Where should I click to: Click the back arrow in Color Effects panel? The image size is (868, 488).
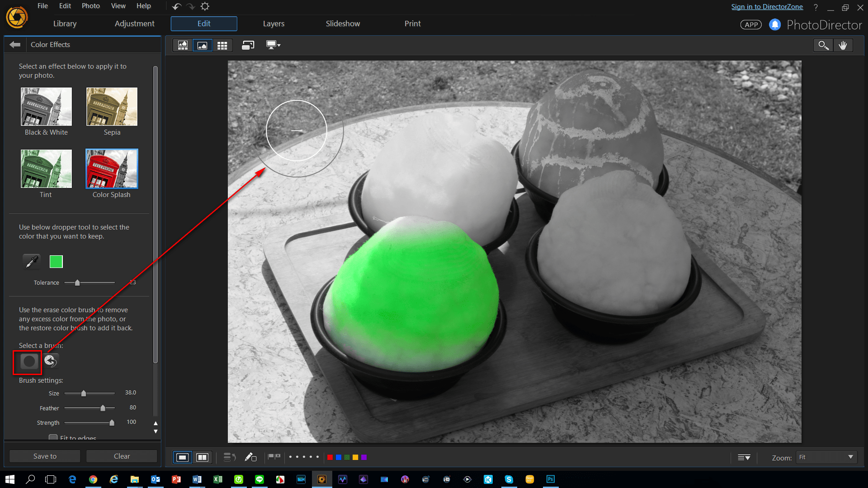pos(15,44)
